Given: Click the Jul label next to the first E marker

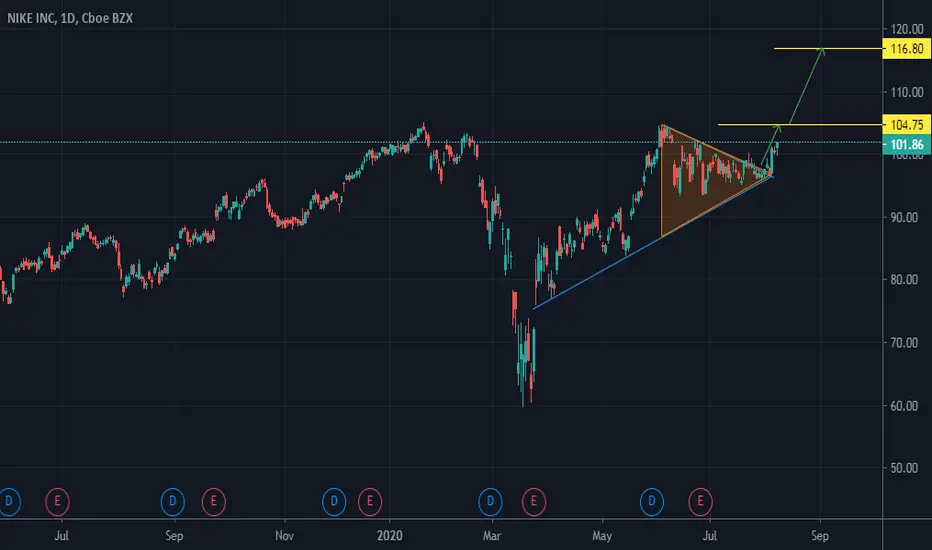Looking at the screenshot, I should tap(61, 536).
